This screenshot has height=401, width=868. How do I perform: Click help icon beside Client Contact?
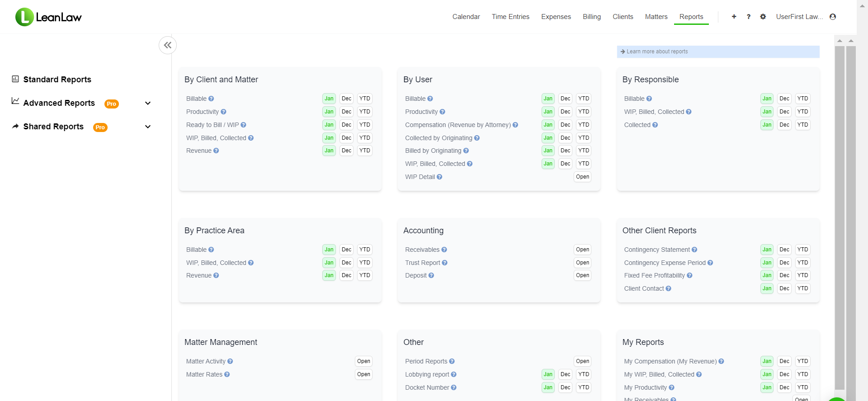[669, 288]
